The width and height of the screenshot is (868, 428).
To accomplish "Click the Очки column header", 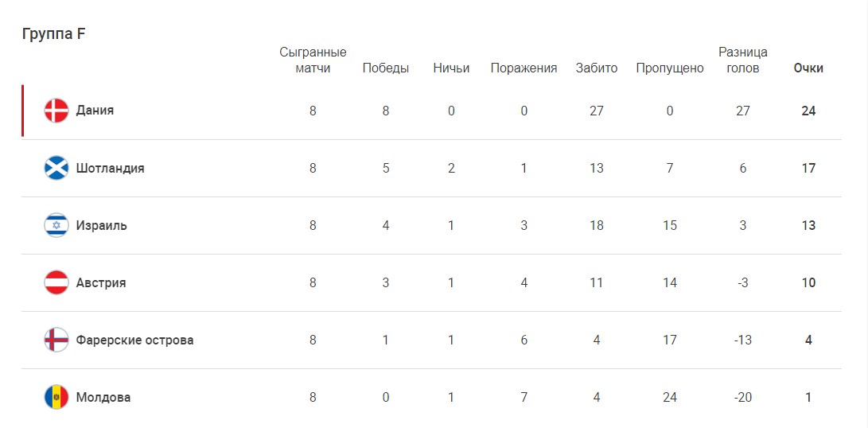I will click(808, 68).
